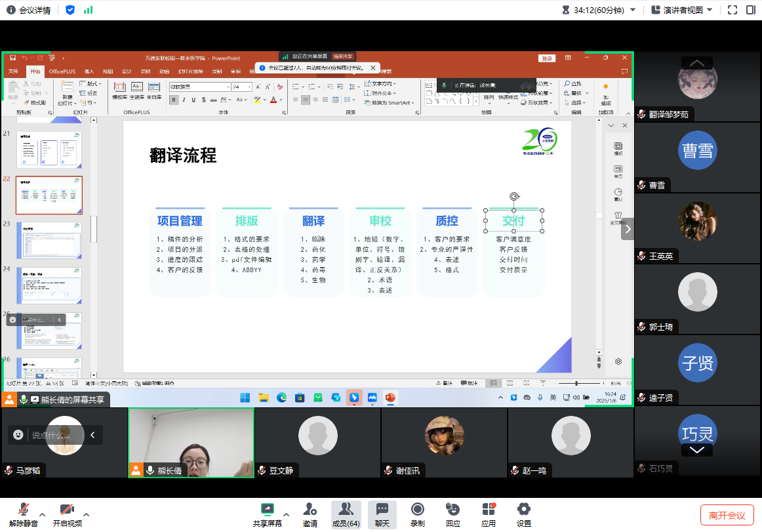Expand the 34:12 meeting timer dropdown
The width and height of the screenshot is (762, 532).
(632, 10)
